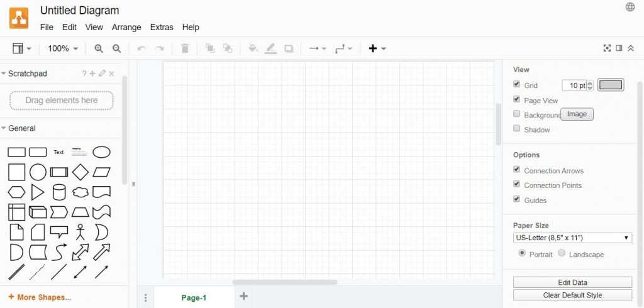644x308 pixels.
Task: Open the waypoint connector style dropdown
Action: click(343, 48)
